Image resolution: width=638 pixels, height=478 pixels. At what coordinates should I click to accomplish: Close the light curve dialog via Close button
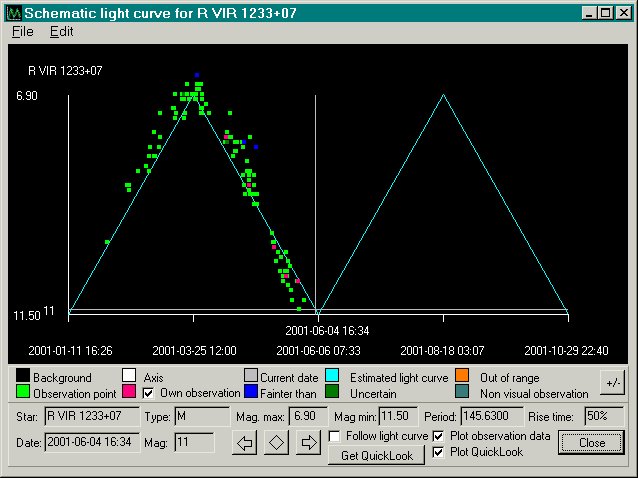coord(591,443)
